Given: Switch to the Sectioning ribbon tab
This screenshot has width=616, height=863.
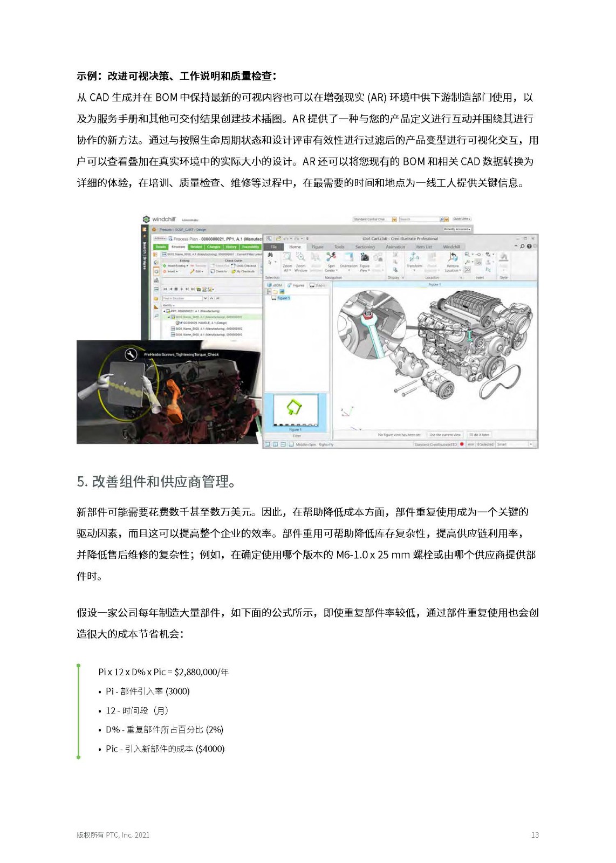Looking at the screenshot, I should [365, 247].
